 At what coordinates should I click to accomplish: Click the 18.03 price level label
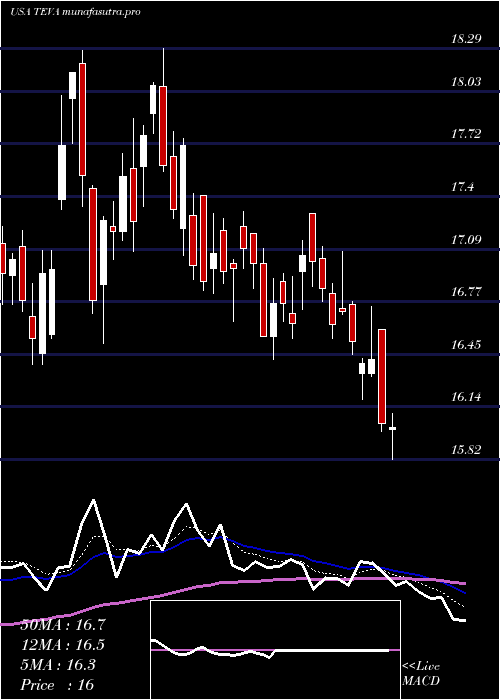click(466, 82)
